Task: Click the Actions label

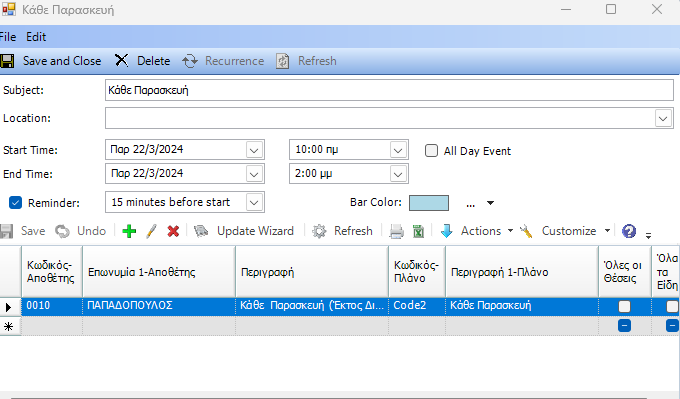Action: click(x=481, y=231)
